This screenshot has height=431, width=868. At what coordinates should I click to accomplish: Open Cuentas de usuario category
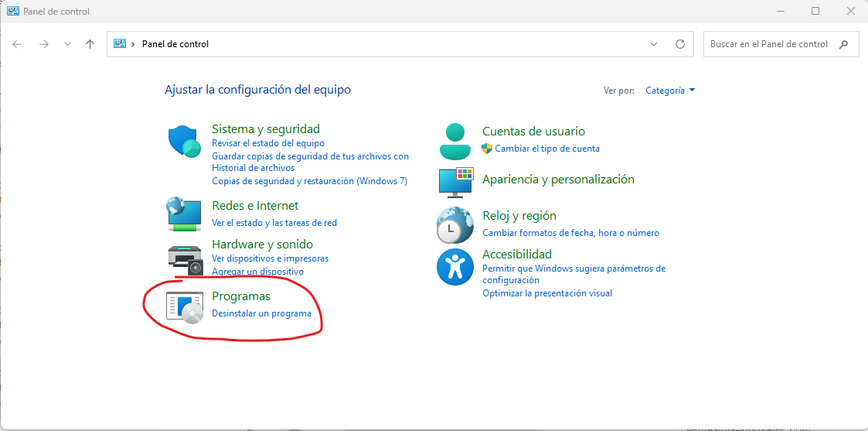533,132
